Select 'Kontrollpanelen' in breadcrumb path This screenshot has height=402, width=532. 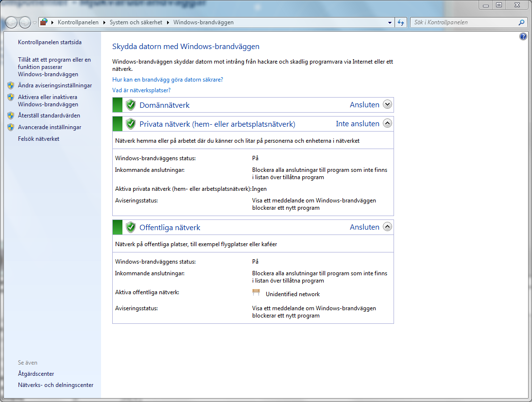(78, 22)
